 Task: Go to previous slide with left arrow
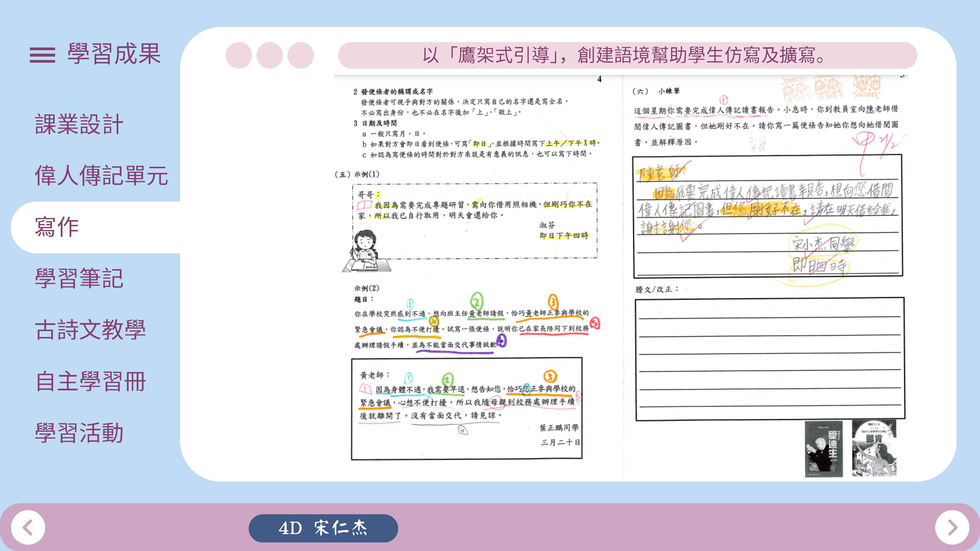click(x=28, y=527)
